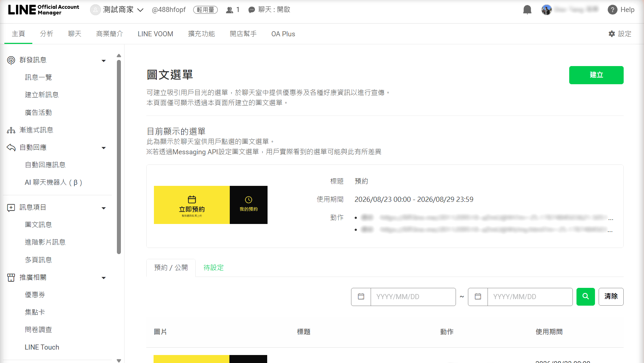This screenshot has width=644, height=363.
Task: Click the 聊天 : 開啟 status text
Action: pyautogui.click(x=274, y=10)
